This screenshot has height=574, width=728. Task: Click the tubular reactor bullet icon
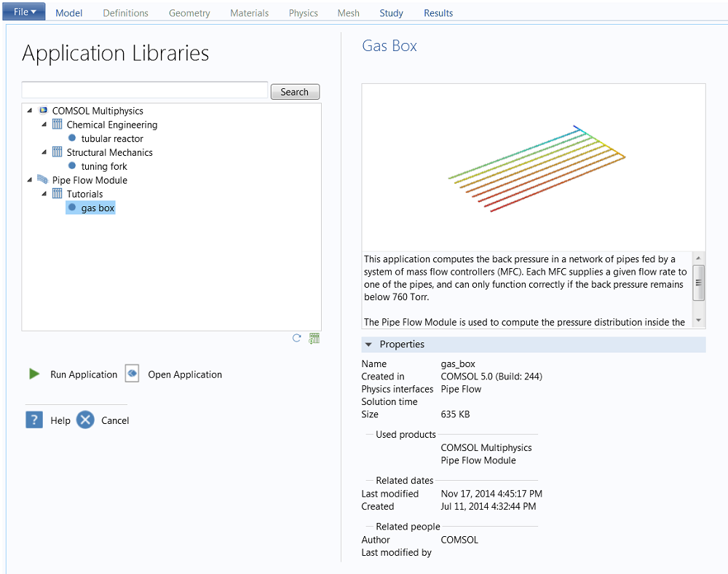click(x=72, y=138)
